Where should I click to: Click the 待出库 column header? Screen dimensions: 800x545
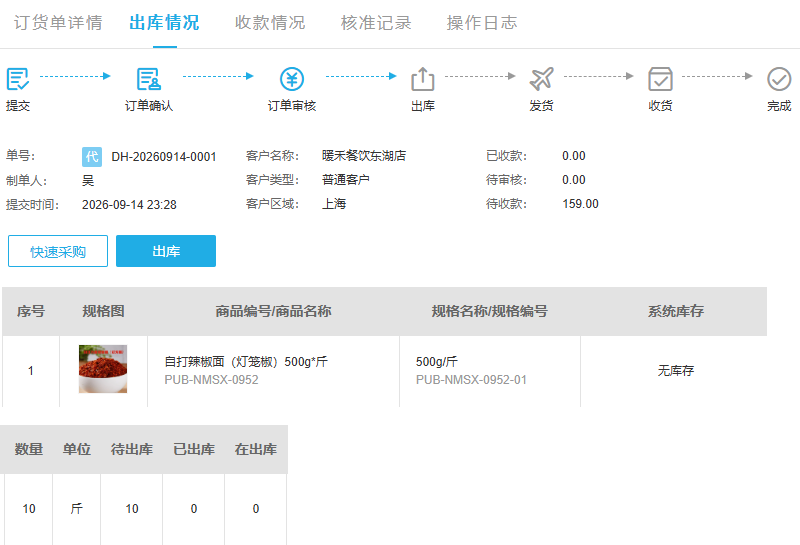click(132, 450)
